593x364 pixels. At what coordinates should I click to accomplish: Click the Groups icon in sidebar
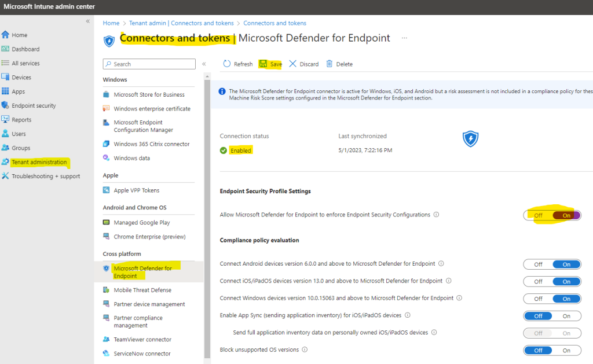5,148
